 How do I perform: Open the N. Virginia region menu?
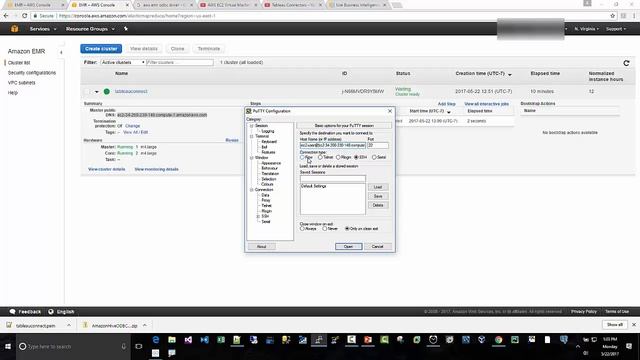[587, 29]
